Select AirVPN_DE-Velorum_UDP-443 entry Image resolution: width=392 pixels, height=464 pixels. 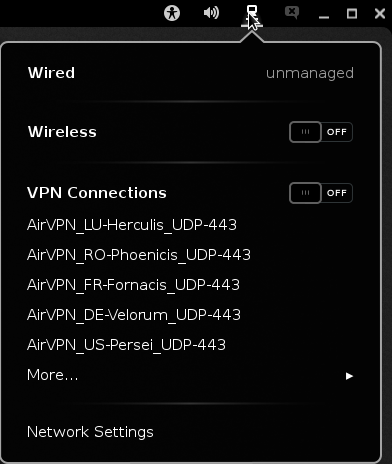pyautogui.click(x=134, y=315)
